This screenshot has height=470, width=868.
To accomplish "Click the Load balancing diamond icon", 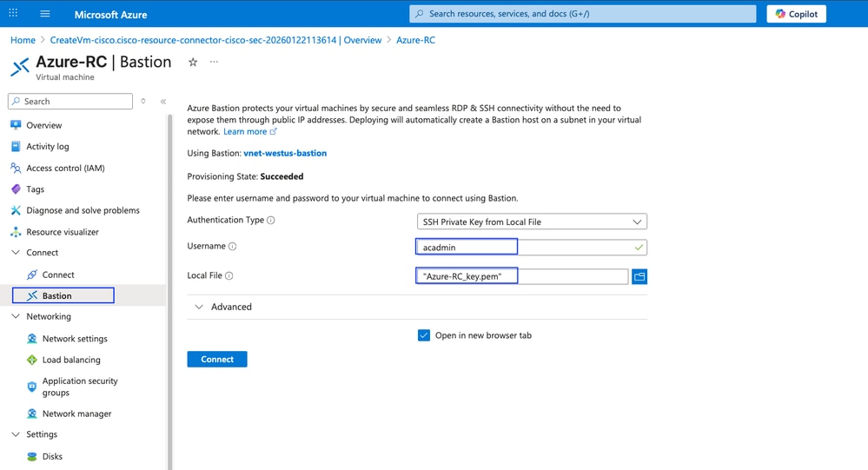I will pos(31,360).
